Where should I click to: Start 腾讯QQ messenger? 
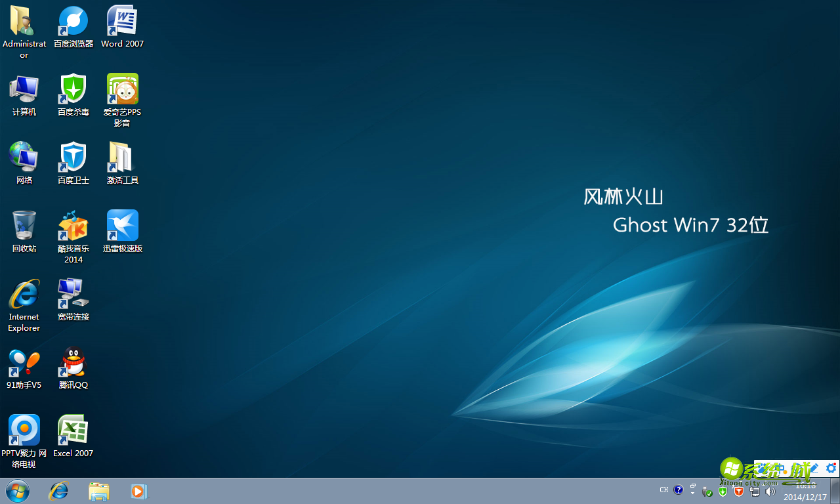[x=73, y=362]
